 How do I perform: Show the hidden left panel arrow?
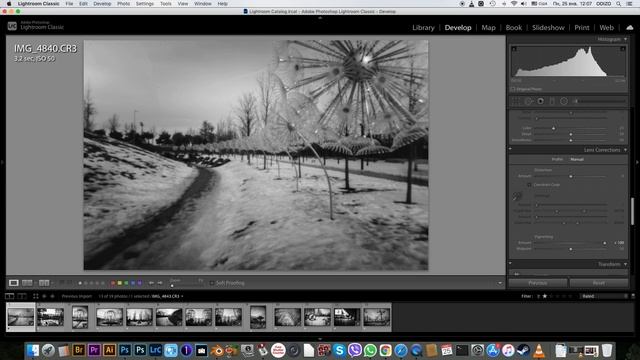[2, 162]
